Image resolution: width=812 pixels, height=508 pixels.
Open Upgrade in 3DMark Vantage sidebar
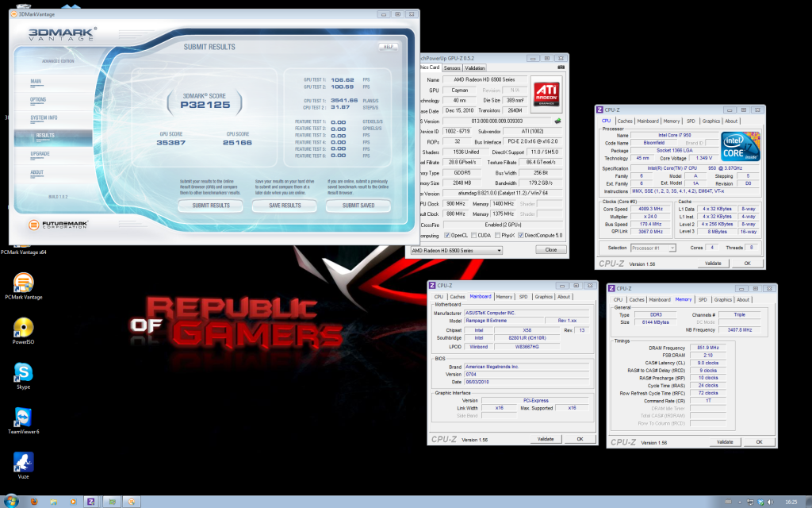40,154
